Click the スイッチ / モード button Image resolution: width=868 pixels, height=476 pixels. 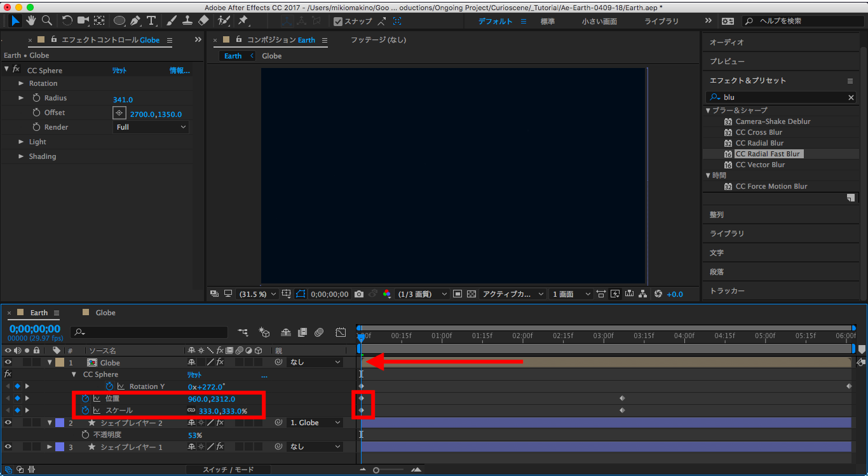pyautogui.click(x=228, y=470)
